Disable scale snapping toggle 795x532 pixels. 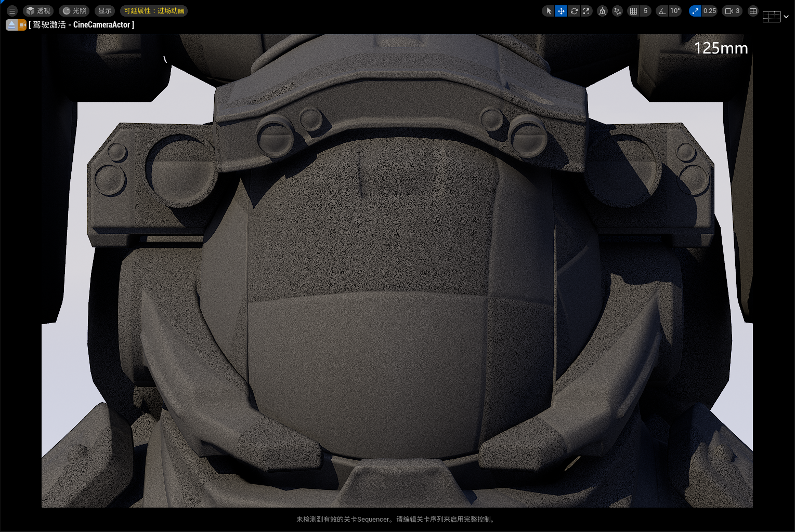point(695,11)
